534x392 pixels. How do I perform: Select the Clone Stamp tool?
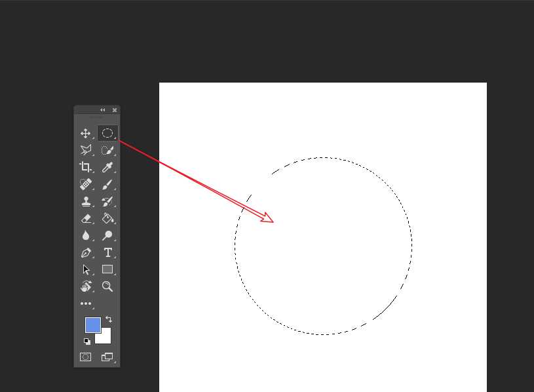(85, 201)
